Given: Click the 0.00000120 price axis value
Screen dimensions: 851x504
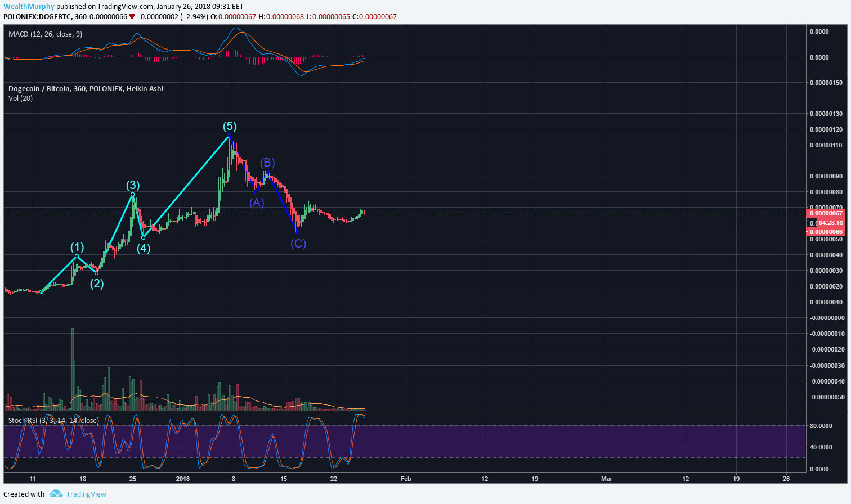Looking at the screenshot, I should tap(826, 129).
